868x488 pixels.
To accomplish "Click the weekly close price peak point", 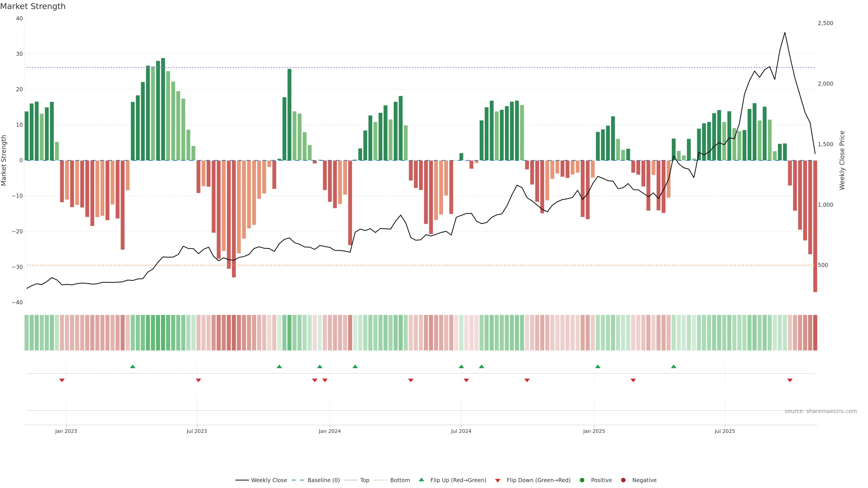I will coord(785,33).
